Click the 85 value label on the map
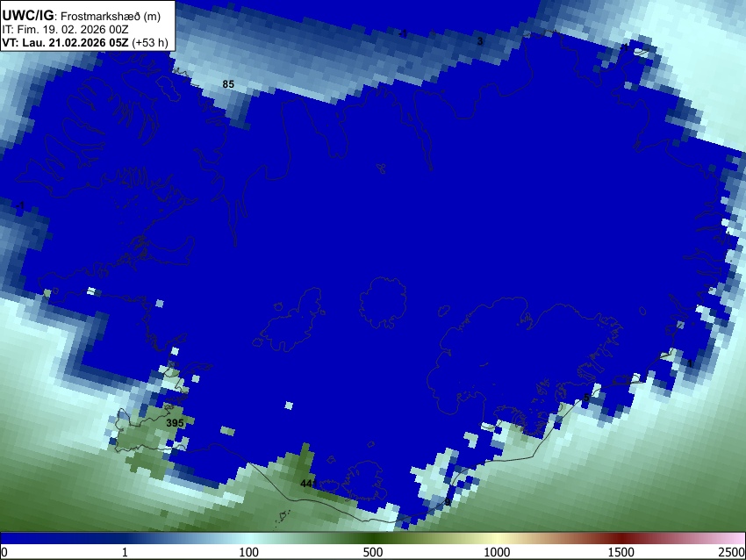This screenshot has width=746, height=560. 228,84
